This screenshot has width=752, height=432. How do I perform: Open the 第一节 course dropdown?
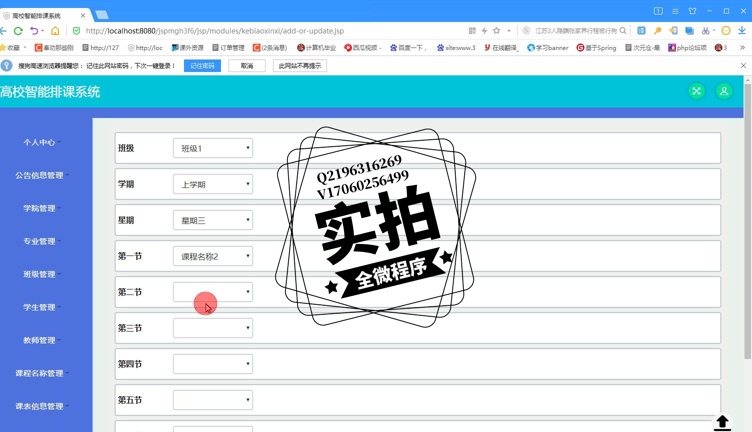click(x=213, y=256)
